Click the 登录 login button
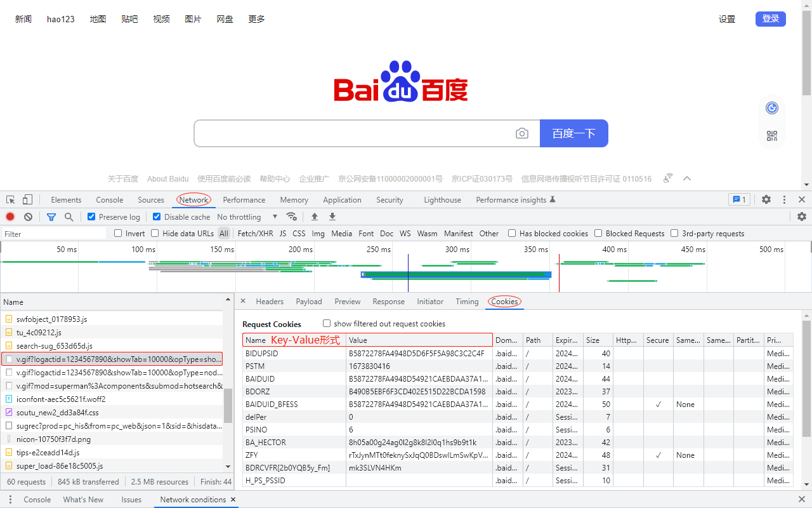Viewport: 812px width, 508px height. (x=771, y=19)
